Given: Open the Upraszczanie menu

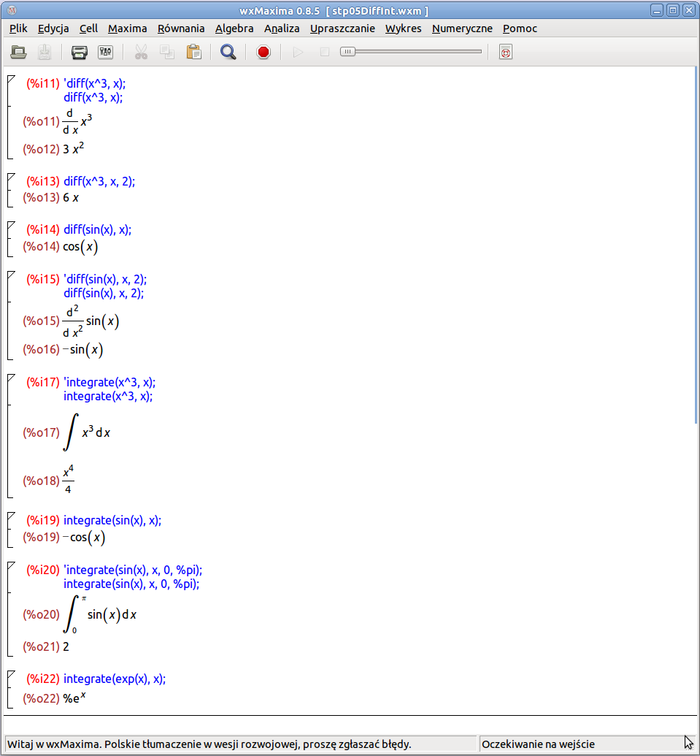Looking at the screenshot, I should [342, 28].
